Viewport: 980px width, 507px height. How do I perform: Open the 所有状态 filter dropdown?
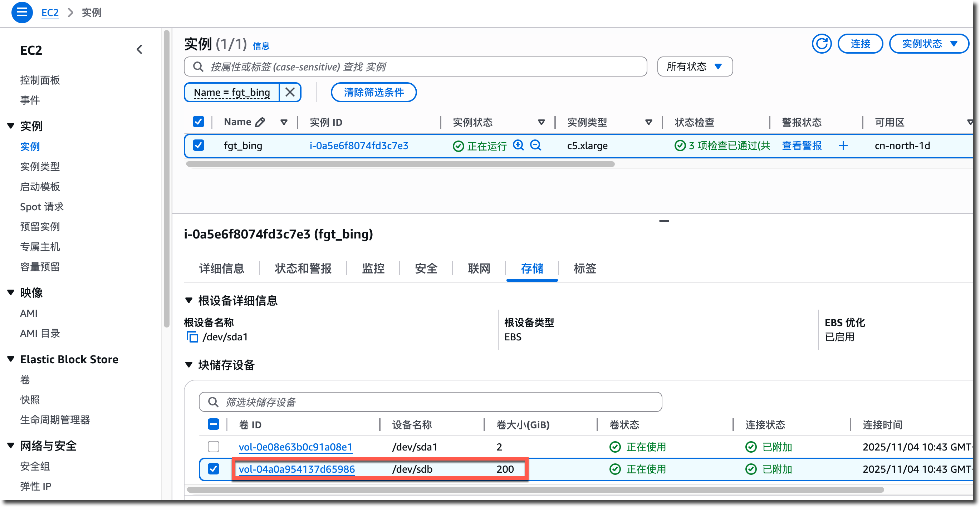[695, 67]
